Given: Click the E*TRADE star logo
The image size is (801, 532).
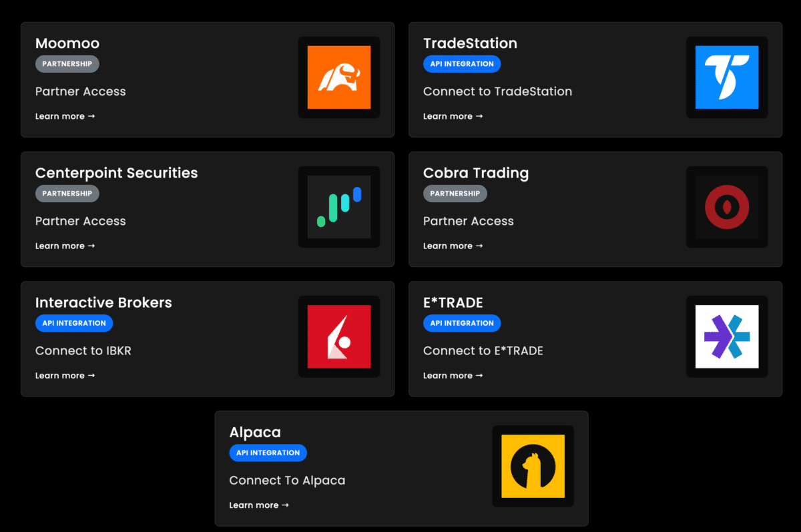Looking at the screenshot, I should coord(727,336).
